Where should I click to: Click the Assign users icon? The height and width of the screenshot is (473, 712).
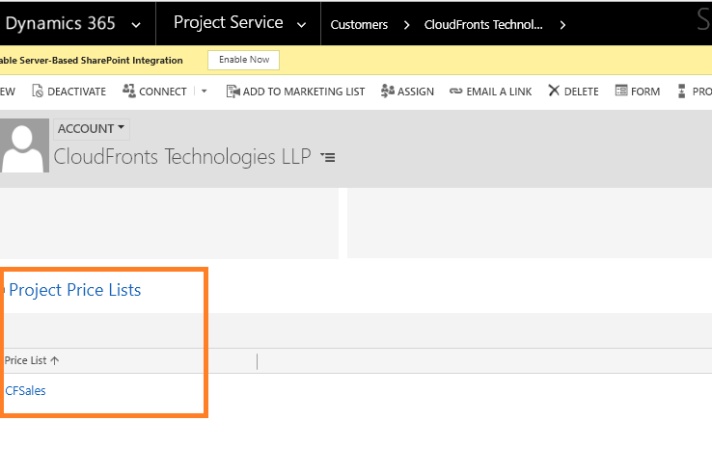click(x=387, y=91)
